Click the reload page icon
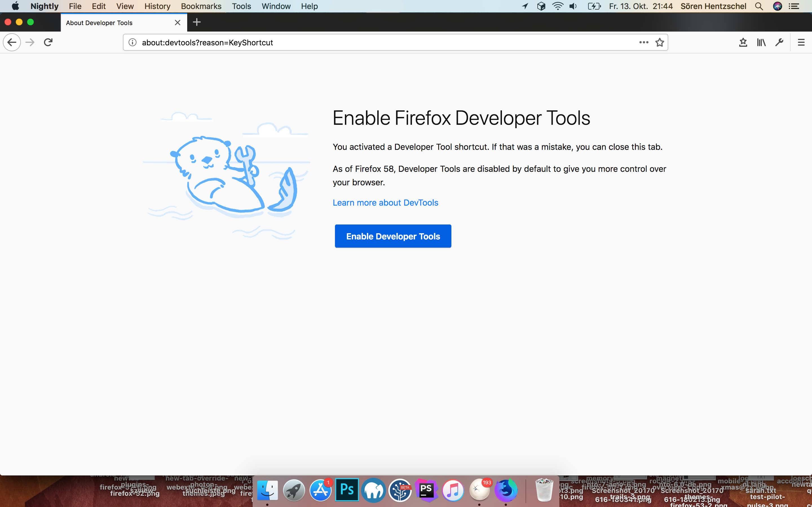This screenshot has width=812, height=507. click(48, 42)
